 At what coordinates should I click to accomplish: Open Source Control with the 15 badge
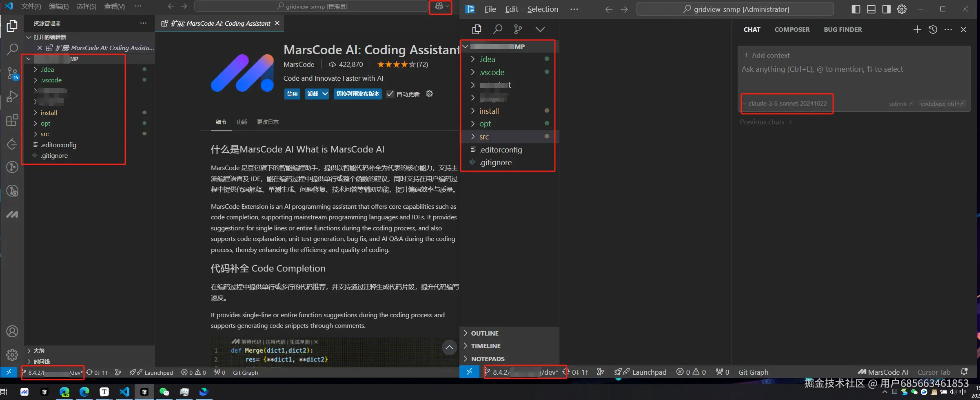(12, 73)
